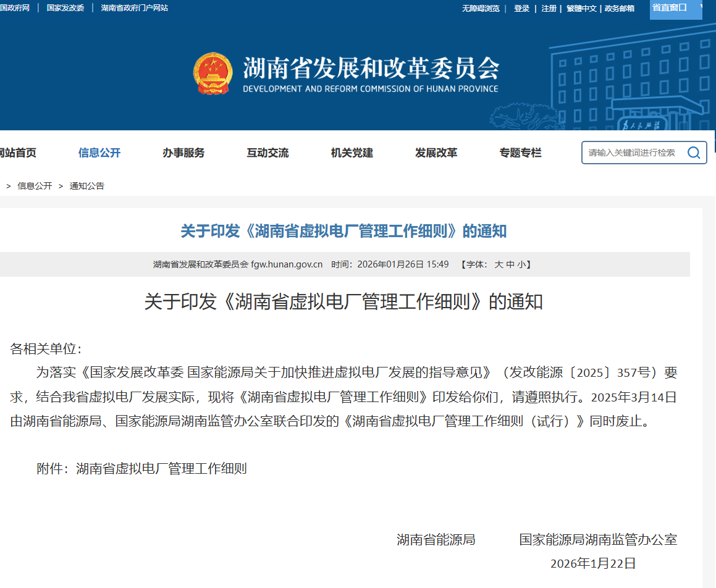
Task: Click attachment text 附件:湖南省虚拟电厂管理工作细则
Action: 141,468
